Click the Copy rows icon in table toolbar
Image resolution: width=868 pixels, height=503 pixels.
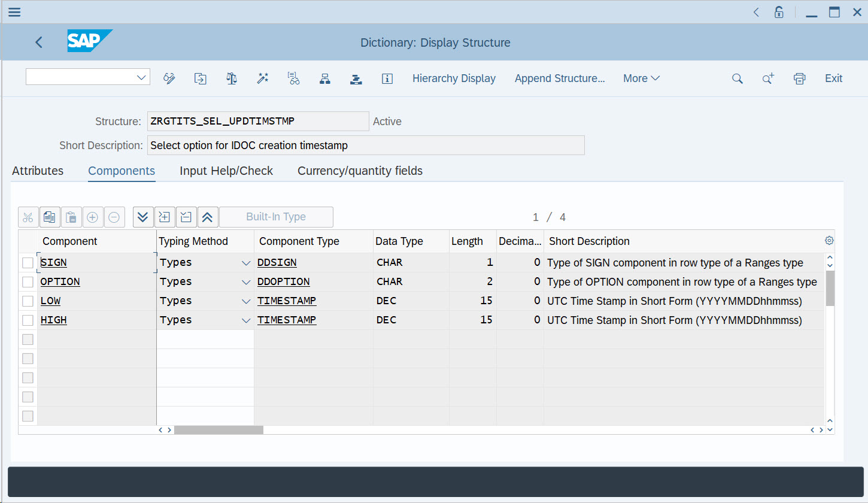[50, 217]
